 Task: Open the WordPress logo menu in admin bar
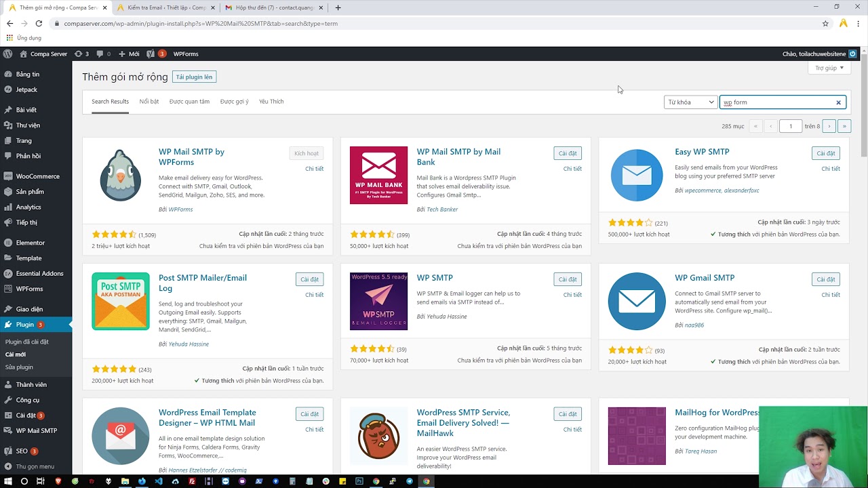[x=8, y=54]
